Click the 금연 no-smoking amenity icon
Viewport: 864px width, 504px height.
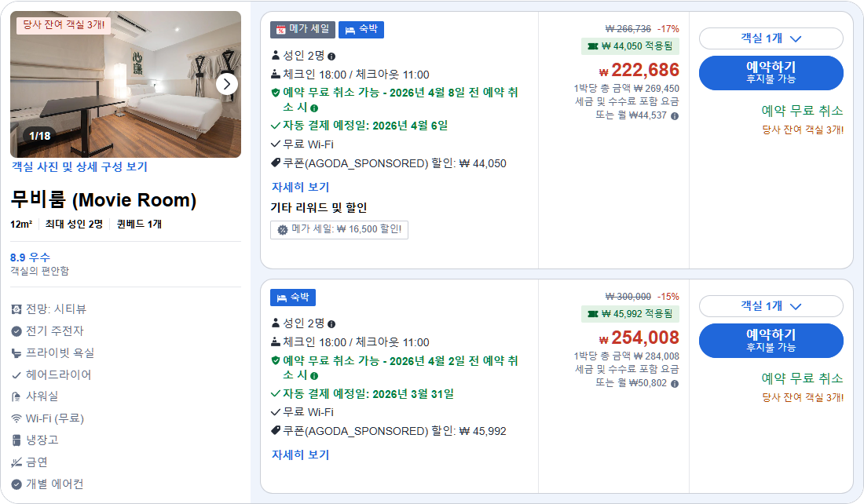point(15,462)
